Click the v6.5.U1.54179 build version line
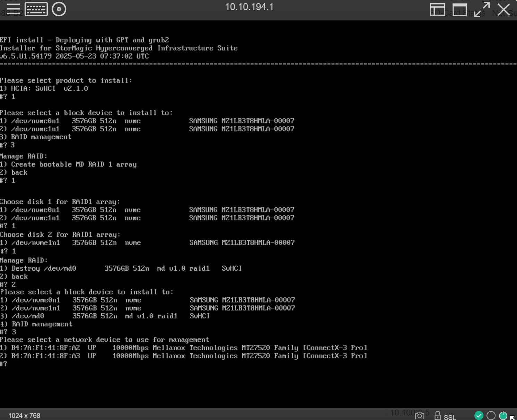This screenshot has height=420, width=517. tap(74, 56)
